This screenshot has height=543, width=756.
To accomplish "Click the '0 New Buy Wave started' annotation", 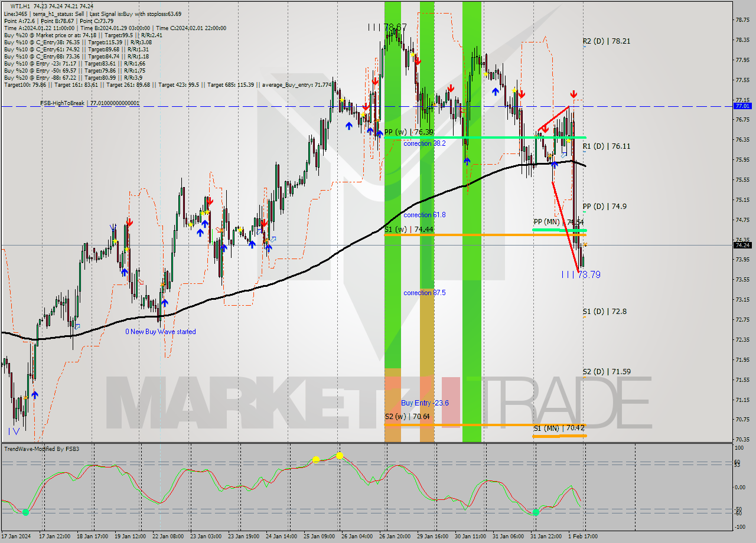I will coord(160,332).
